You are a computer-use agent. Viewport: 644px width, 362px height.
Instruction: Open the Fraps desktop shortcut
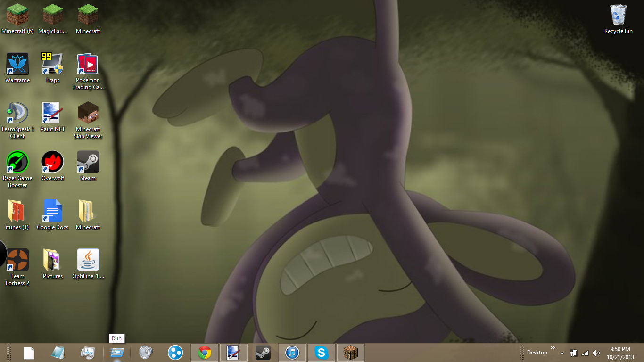point(53,68)
